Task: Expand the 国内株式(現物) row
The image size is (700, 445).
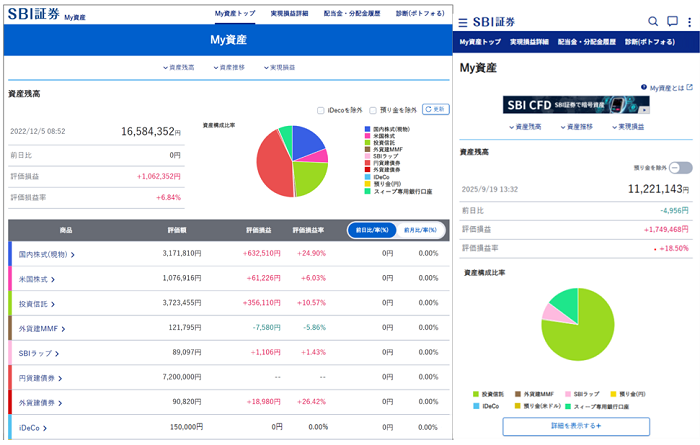Action: click(x=73, y=255)
